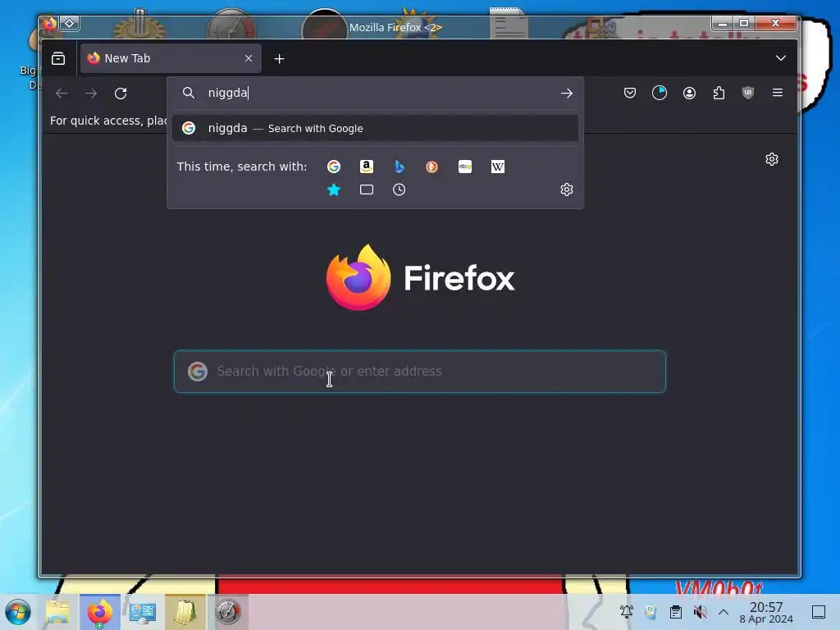Image resolution: width=840 pixels, height=630 pixels.
Task: Click the pin diamond icon in title bar
Action: [x=70, y=23]
